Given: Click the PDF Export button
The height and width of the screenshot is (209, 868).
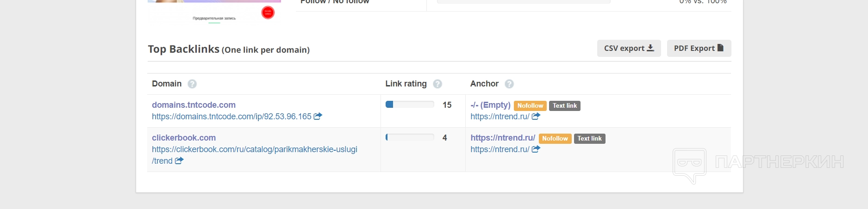Looking at the screenshot, I should (699, 48).
